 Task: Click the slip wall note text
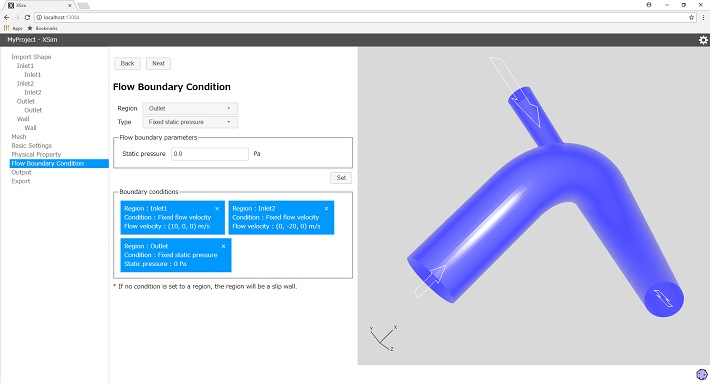205,287
